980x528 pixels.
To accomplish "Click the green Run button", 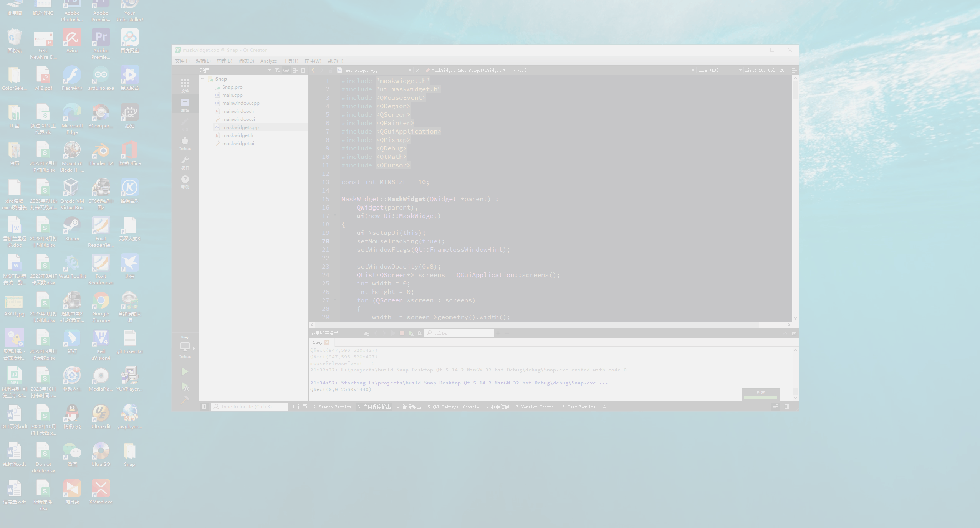I will [x=185, y=371].
